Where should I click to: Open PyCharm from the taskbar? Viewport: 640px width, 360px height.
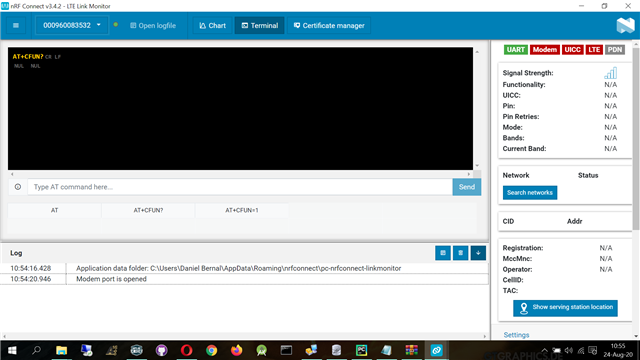coord(361,350)
